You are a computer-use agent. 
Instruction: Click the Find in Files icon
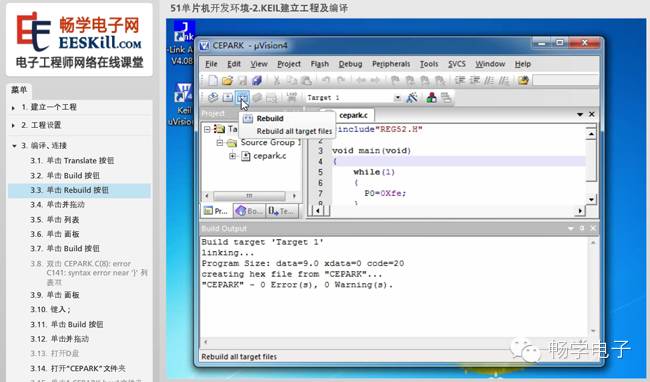point(523,80)
